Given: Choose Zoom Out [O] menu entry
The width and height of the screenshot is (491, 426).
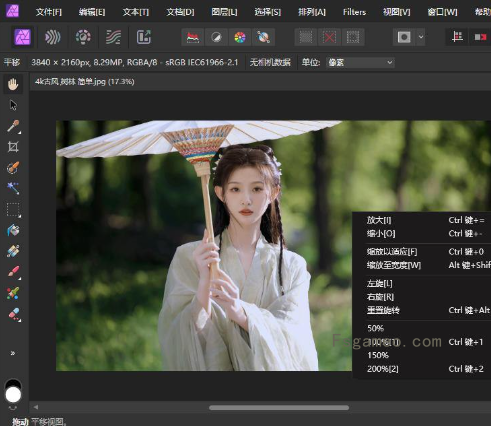Looking at the screenshot, I should tap(422, 234).
